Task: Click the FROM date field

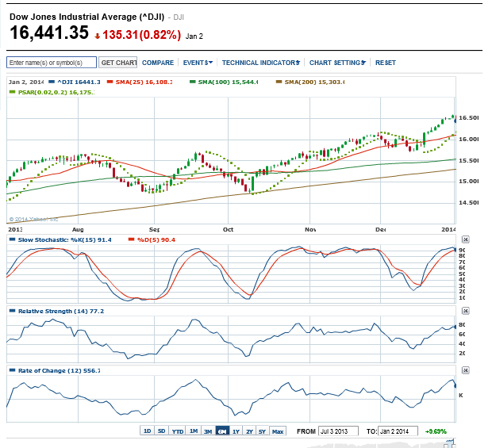Action: [x=338, y=431]
